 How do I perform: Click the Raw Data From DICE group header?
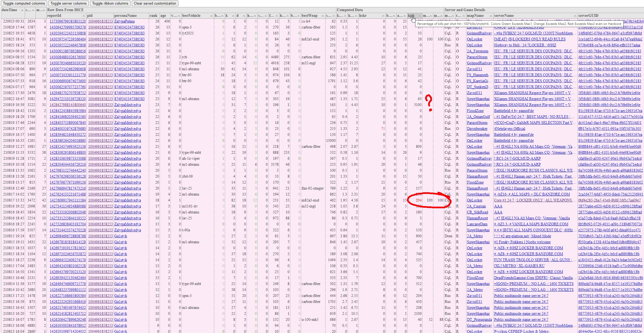coord(191,10)
